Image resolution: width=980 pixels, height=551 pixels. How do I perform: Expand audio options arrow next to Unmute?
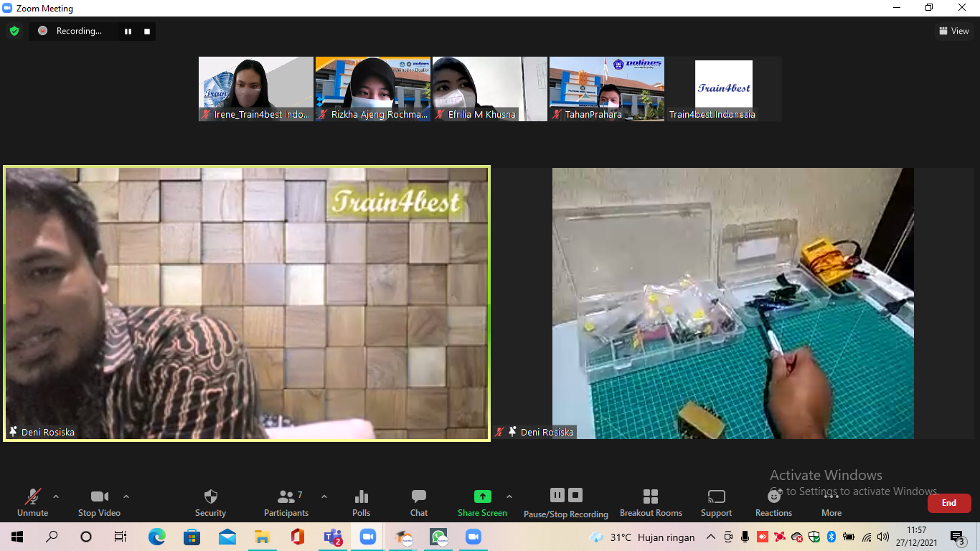pos(56,496)
